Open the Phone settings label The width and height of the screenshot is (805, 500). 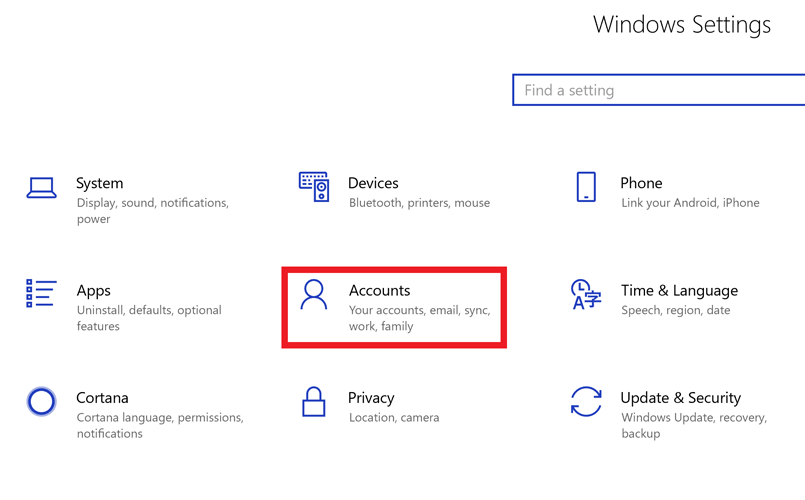[x=641, y=183]
